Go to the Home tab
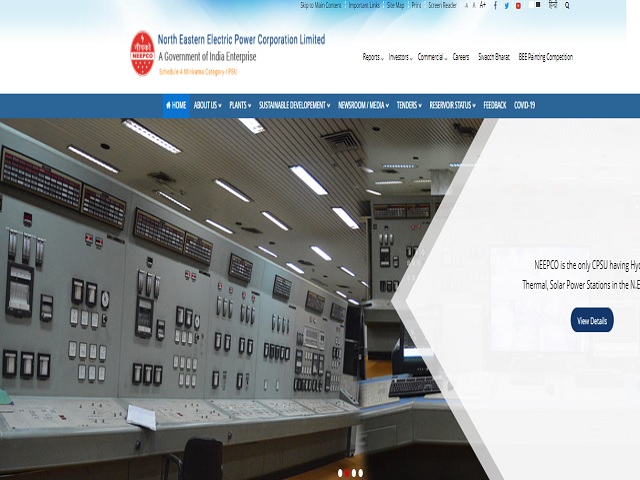Image resolution: width=640 pixels, height=480 pixels. [176, 105]
